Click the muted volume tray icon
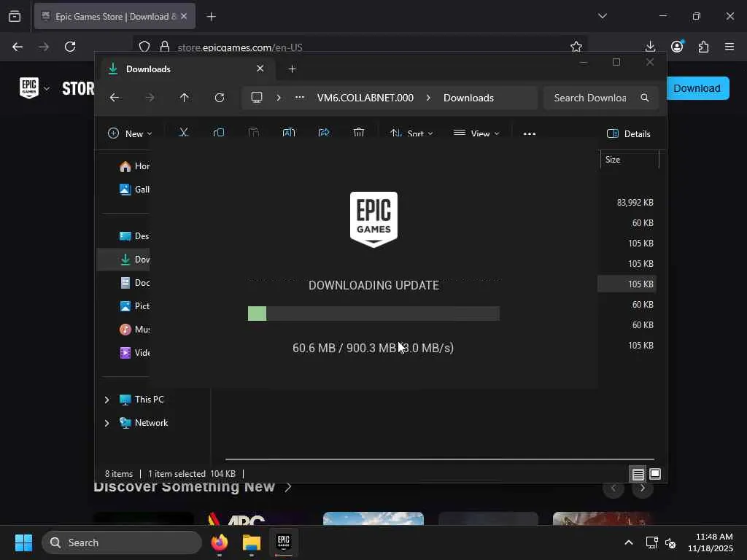 click(x=670, y=542)
